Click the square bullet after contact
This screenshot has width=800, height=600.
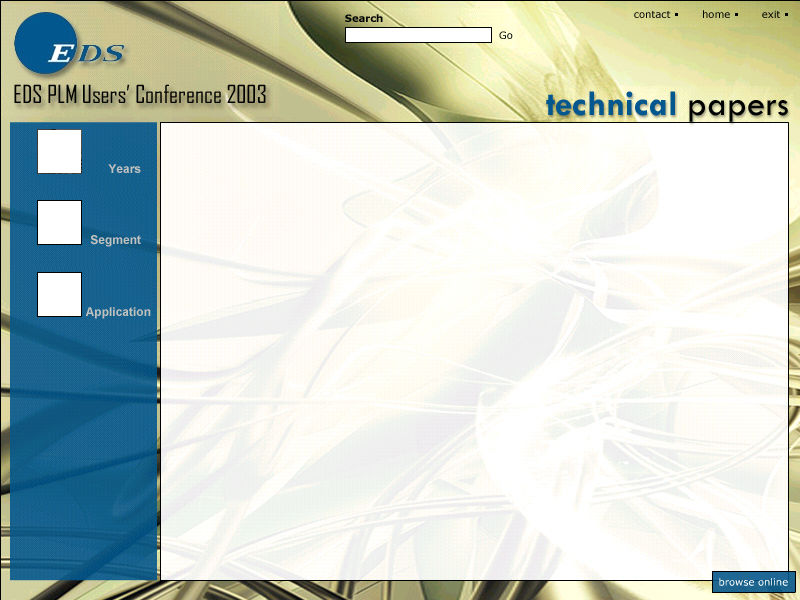pyautogui.click(x=677, y=15)
